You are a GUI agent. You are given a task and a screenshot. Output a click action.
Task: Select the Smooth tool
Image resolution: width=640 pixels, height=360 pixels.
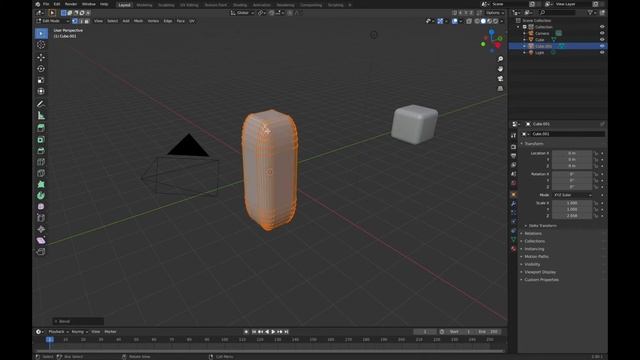(41, 207)
